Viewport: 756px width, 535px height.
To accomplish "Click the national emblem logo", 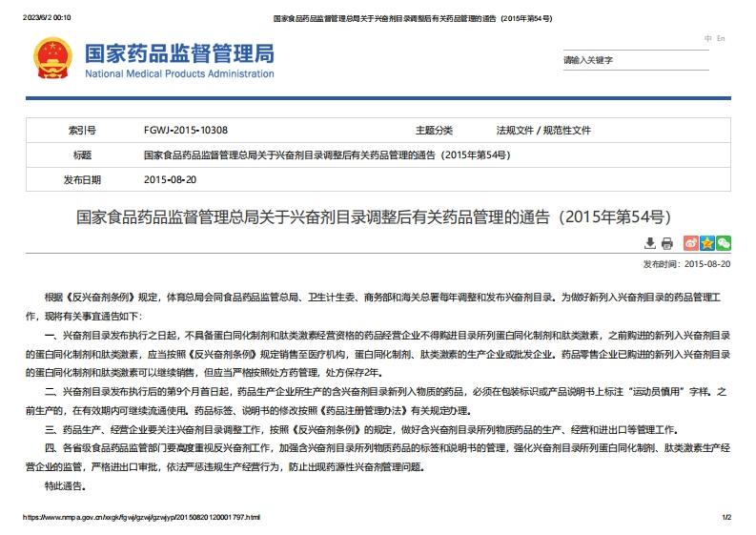I will coord(50,59).
